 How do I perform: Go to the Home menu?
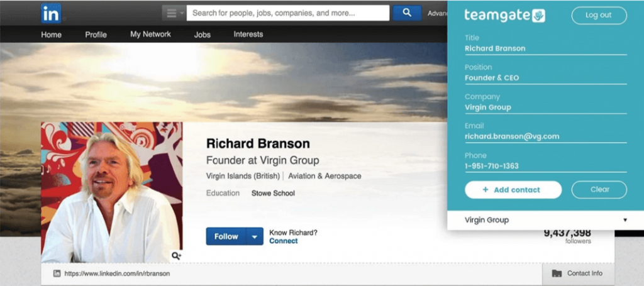(x=52, y=35)
